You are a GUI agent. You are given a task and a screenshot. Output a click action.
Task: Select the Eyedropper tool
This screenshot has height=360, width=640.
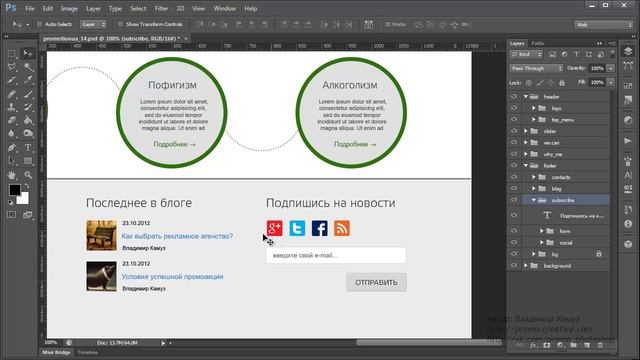(x=28, y=80)
